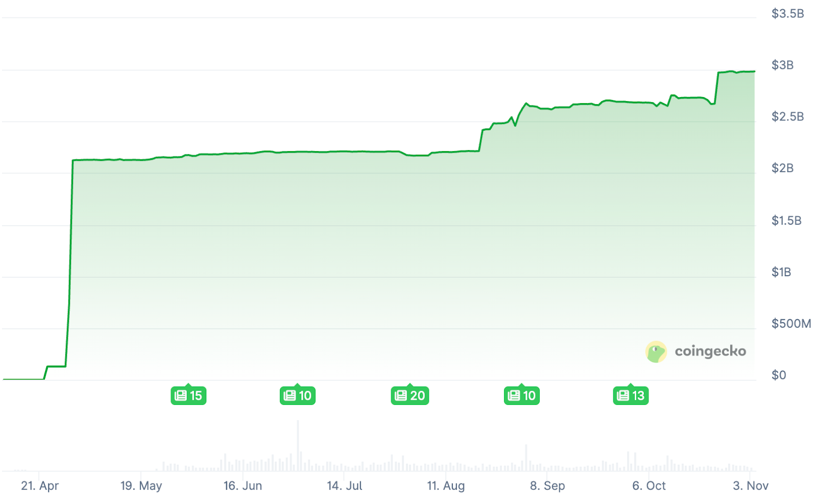Click the 3. Nov date label
The image size is (817, 504).
click(751, 486)
